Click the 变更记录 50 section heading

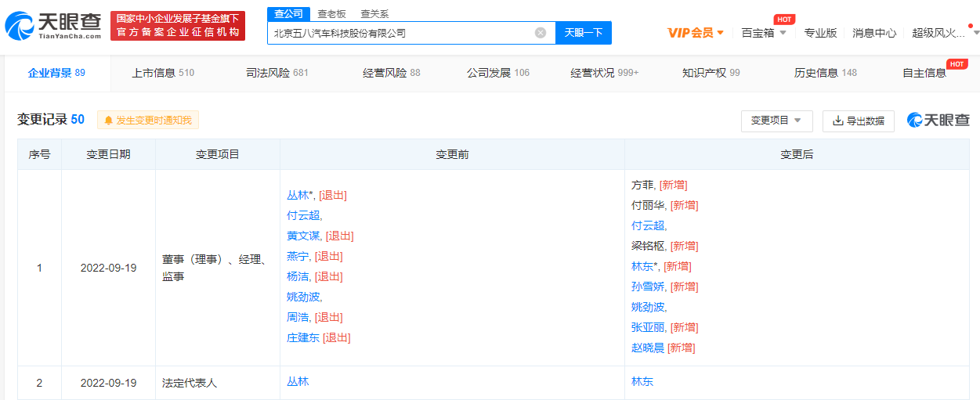[x=51, y=120]
